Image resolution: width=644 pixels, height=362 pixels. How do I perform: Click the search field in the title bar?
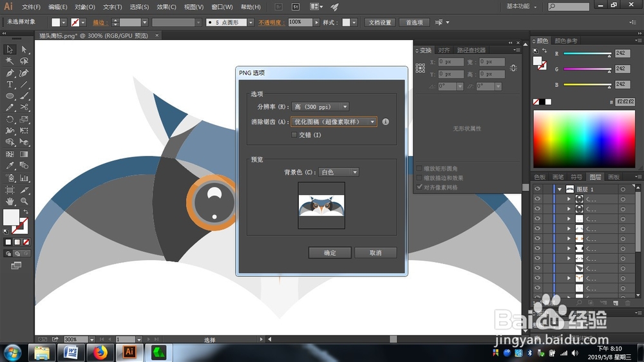click(x=569, y=6)
